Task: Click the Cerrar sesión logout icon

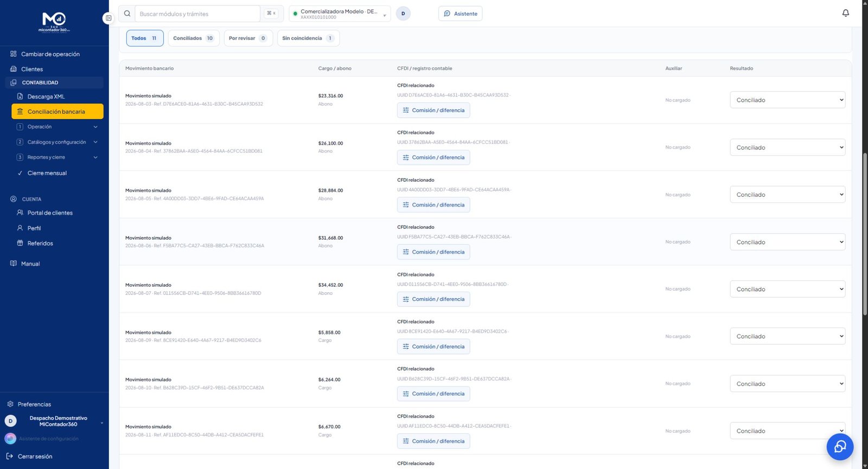Action: [x=9, y=456]
